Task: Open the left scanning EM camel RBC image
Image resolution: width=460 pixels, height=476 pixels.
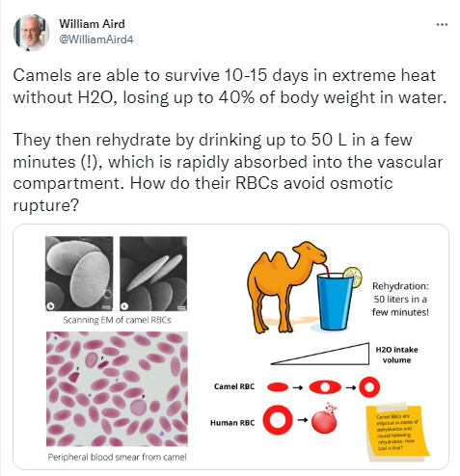Action: pyautogui.click(x=79, y=274)
